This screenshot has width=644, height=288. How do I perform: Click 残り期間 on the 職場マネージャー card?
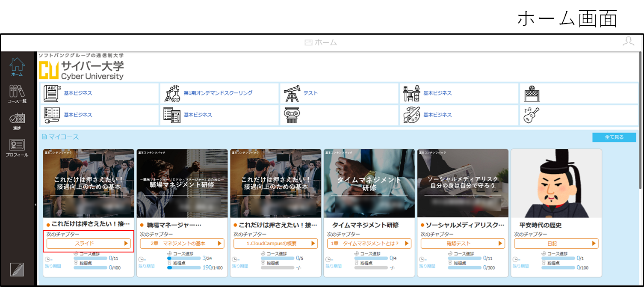click(x=146, y=266)
